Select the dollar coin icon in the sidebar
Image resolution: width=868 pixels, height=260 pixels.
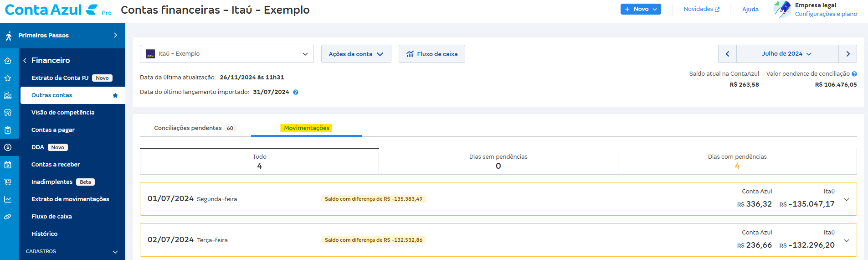tap(8, 147)
